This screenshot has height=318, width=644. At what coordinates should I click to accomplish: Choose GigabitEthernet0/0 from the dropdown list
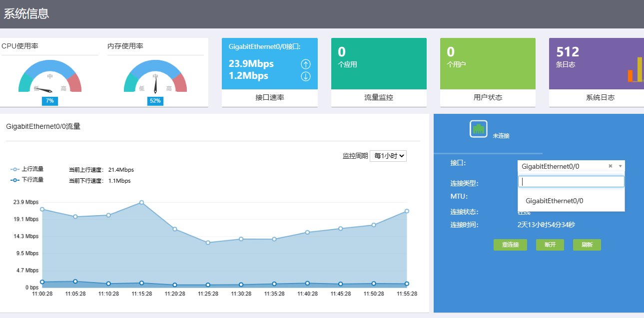point(571,201)
